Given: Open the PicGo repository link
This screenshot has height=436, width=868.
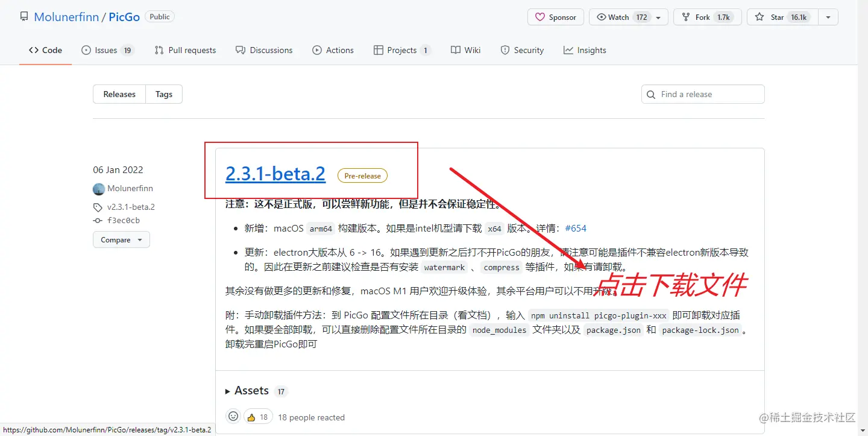Looking at the screenshot, I should coord(124,17).
